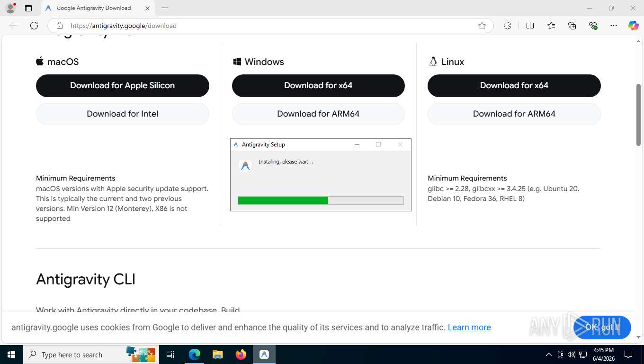Screen dimensions: 644x364
Task: Download Windows x64 installer
Action: point(318,85)
